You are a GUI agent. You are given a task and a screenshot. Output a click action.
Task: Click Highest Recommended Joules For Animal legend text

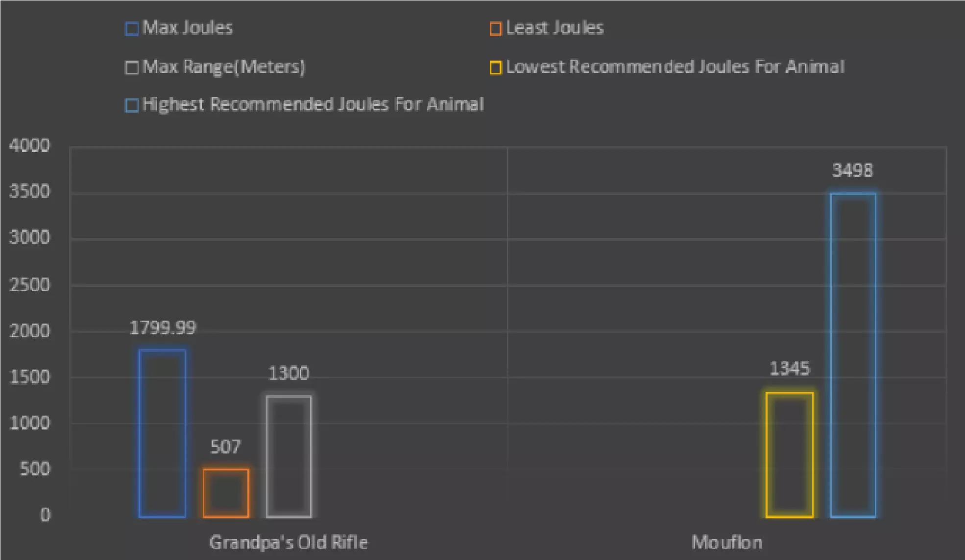coord(313,104)
